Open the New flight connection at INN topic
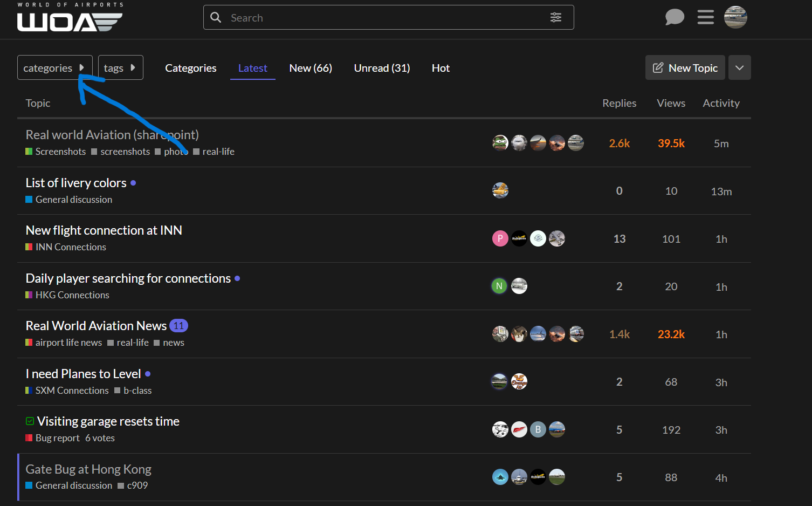The height and width of the screenshot is (506, 812). pos(104,230)
